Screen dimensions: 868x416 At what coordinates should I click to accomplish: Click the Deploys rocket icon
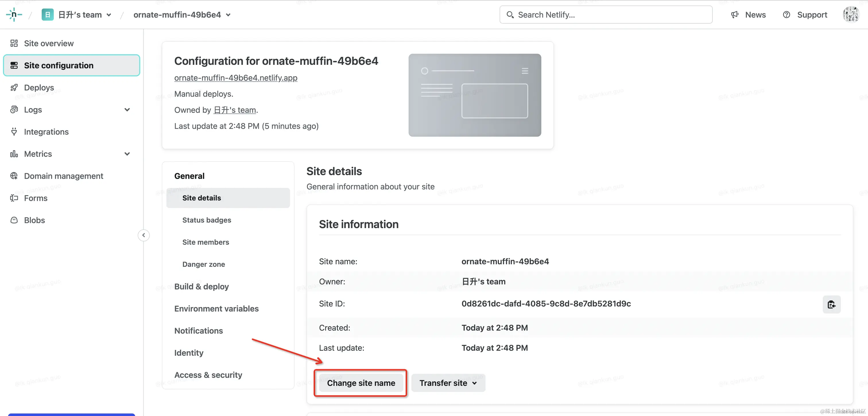(x=14, y=88)
